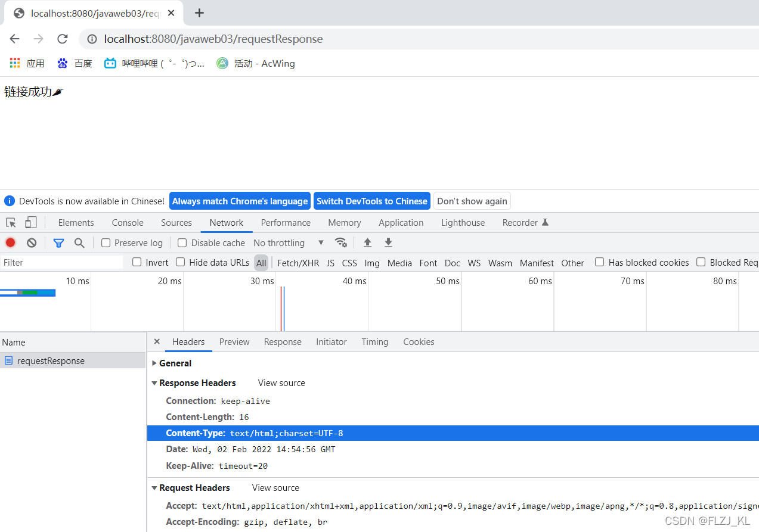Open the Timing tab of request

click(374, 341)
